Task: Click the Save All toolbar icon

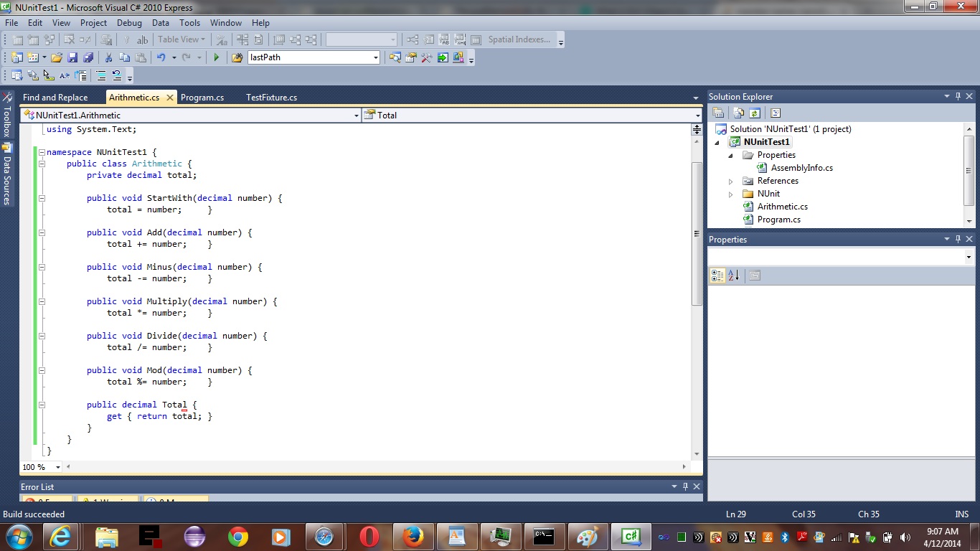Action: pos(88,57)
